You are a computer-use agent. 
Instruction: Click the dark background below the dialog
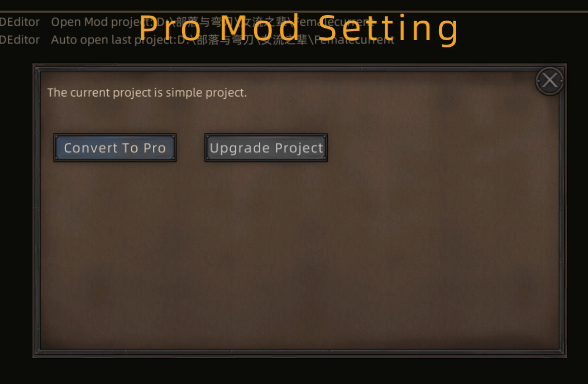(x=294, y=371)
